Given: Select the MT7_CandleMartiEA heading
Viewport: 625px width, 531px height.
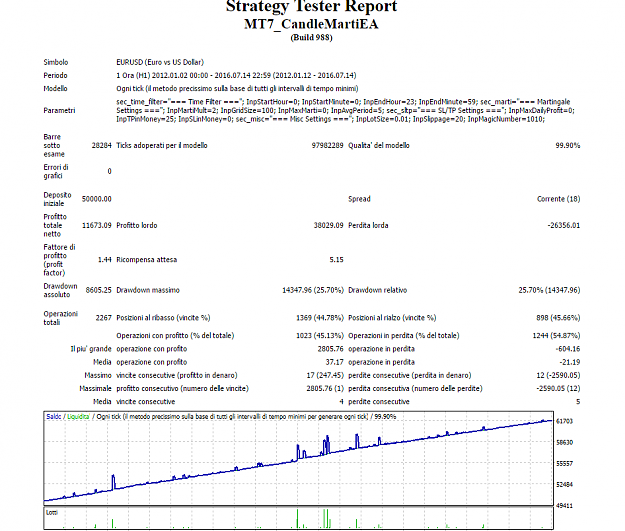Looking at the screenshot, I should (311, 24).
